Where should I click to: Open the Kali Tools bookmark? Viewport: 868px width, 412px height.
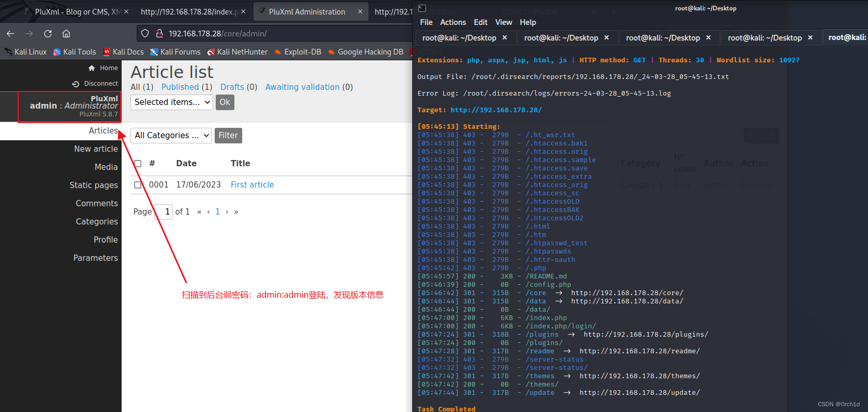coord(74,52)
